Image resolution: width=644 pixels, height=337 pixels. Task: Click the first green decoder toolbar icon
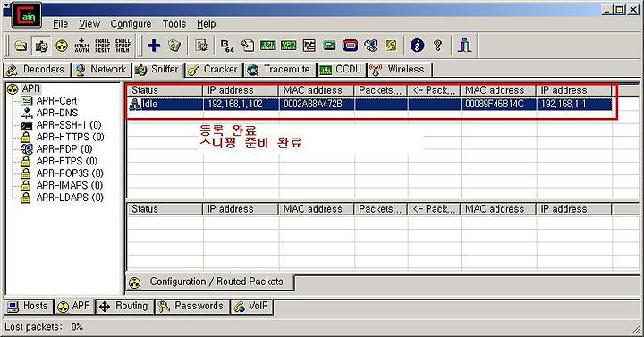(x=267, y=46)
